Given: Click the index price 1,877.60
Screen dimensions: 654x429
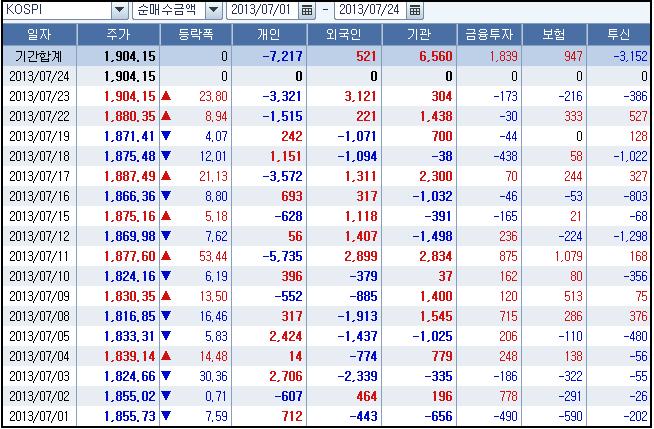Looking at the screenshot, I should [x=130, y=256].
